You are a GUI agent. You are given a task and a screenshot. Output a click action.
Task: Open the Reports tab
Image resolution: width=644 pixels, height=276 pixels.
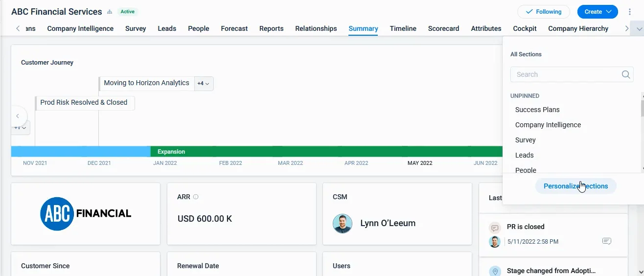tap(272, 28)
